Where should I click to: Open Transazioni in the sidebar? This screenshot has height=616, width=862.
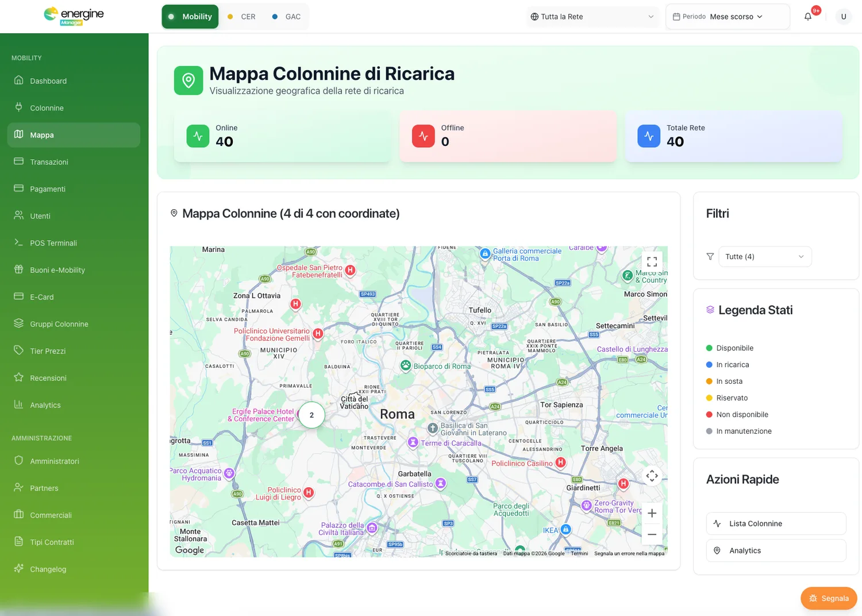[x=74, y=162]
